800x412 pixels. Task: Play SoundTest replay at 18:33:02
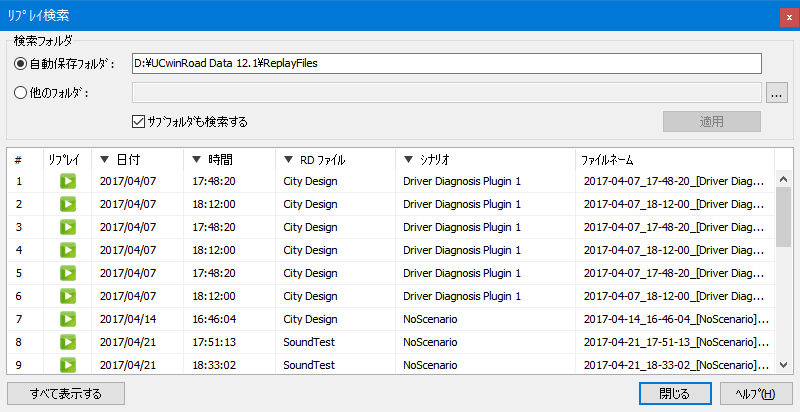click(x=67, y=365)
